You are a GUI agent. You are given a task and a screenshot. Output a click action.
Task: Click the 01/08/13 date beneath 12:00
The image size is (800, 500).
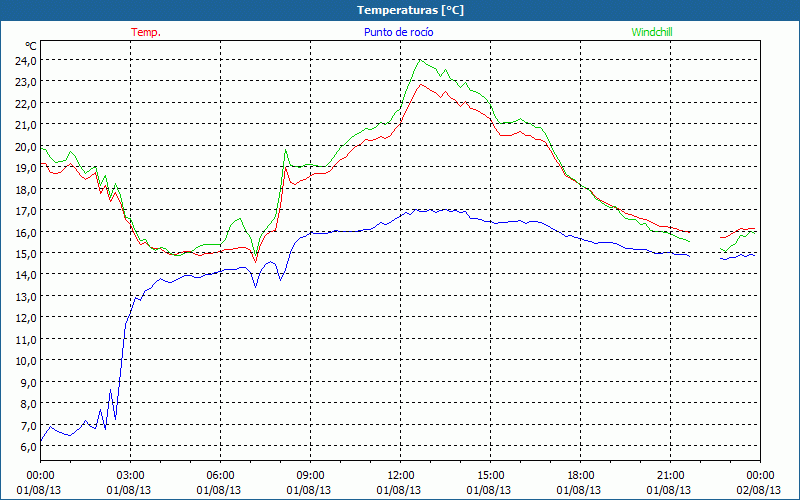[399, 490]
